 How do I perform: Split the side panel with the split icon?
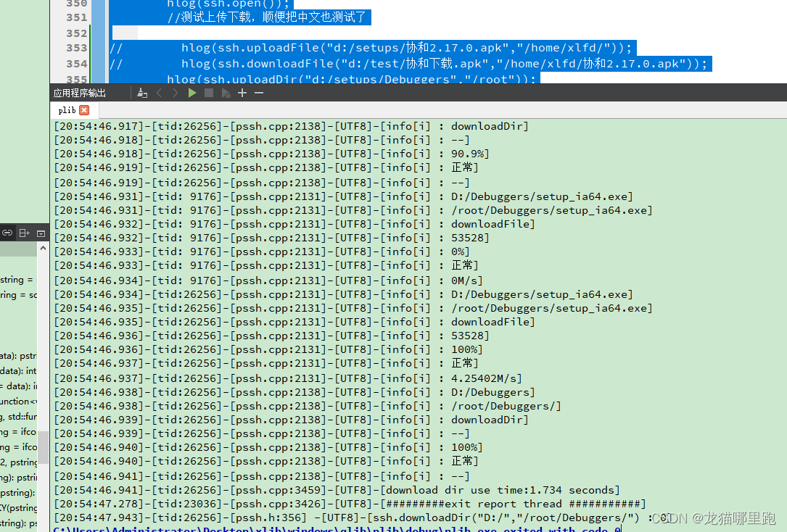pos(24,233)
